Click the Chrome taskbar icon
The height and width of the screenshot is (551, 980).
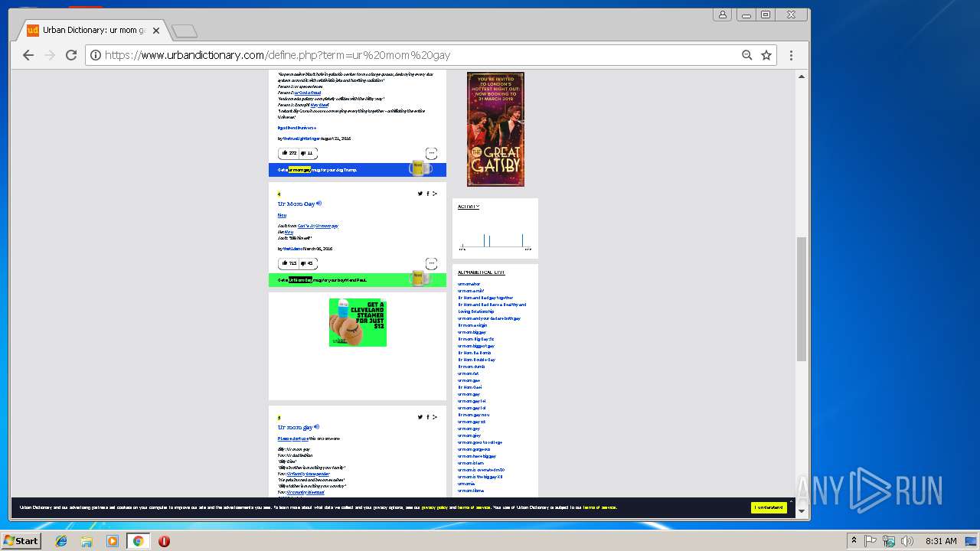[x=139, y=541]
